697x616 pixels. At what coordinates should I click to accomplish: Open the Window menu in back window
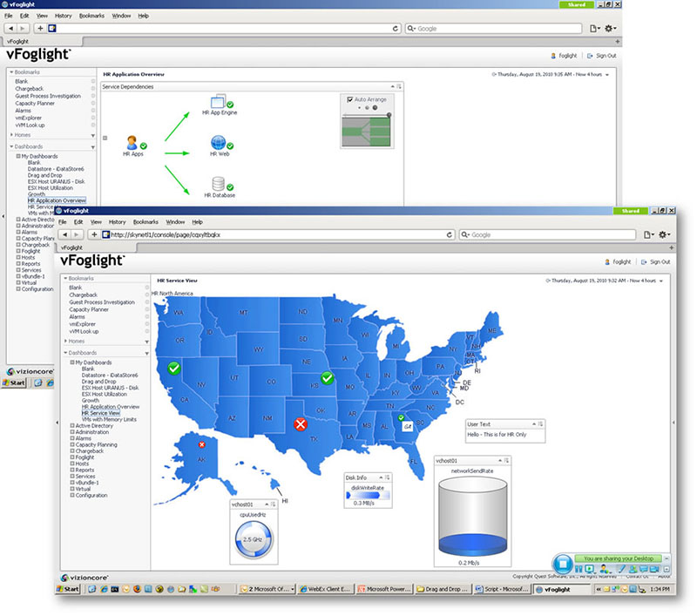click(121, 16)
